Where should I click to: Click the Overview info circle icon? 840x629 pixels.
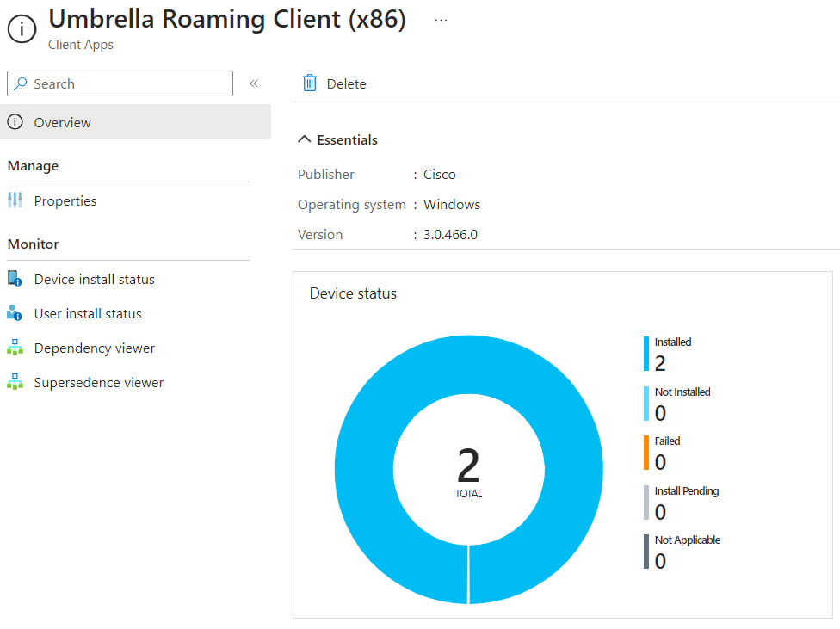click(x=15, y=122)
